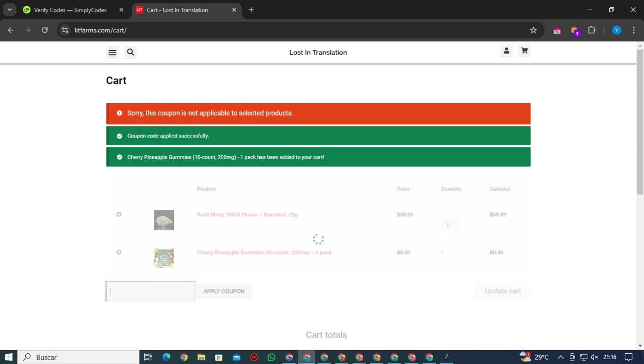Image resolution: width=644 pixels, height=364 pixels.
Task: Select the Cart - Lost In Translation tab
Action: pyautogui.click(x=177, y=10)
